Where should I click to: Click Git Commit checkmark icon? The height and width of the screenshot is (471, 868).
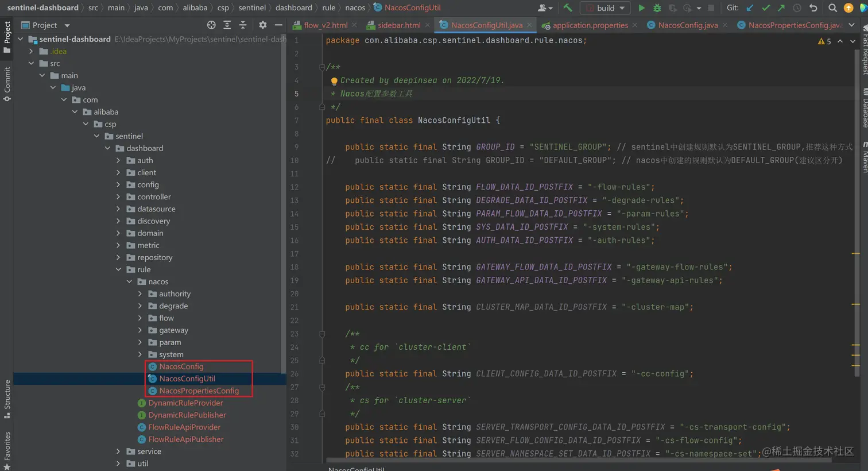pyautogui.click(x=766, y=8)
